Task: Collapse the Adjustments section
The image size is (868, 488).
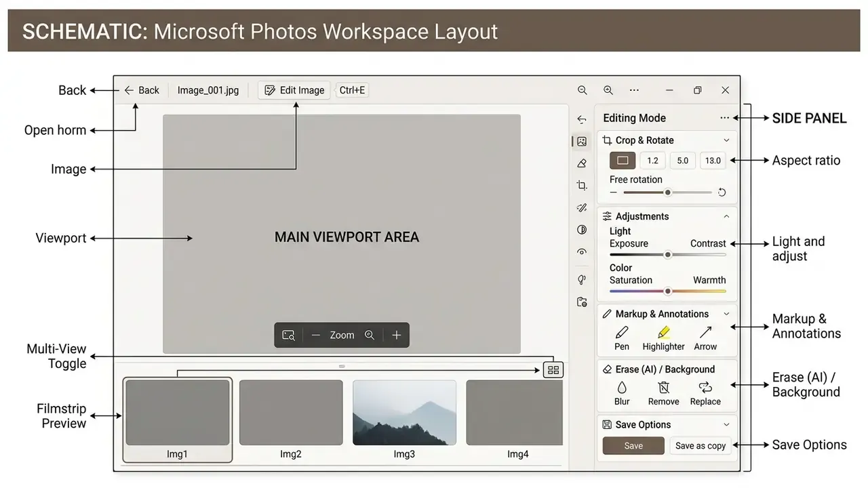Action: [x=726, y=216]
